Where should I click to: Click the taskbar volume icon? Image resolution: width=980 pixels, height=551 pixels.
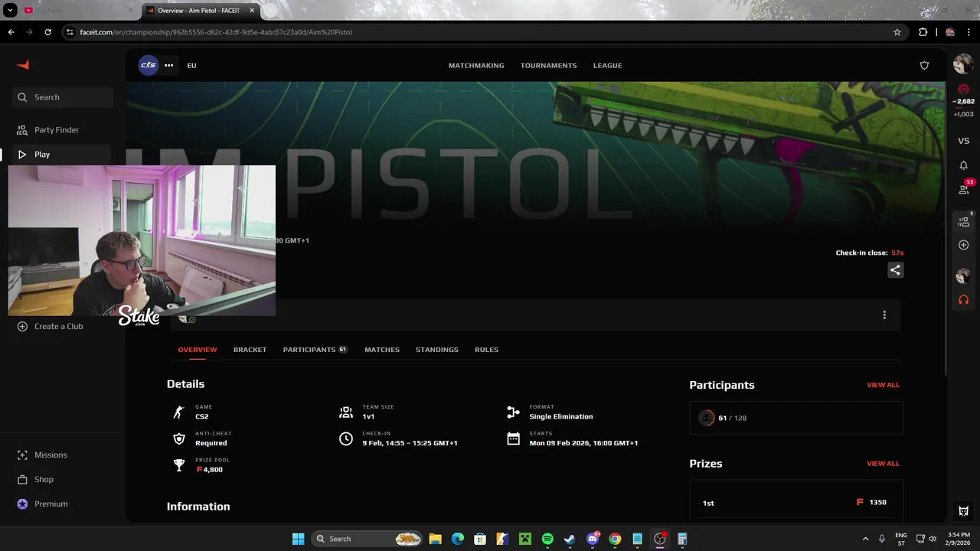point(933,539)
